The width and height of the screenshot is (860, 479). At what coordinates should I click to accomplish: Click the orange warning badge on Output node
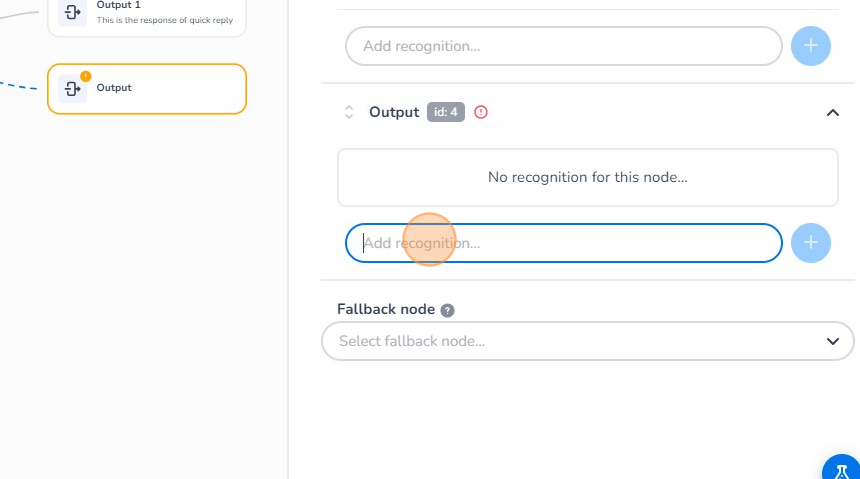tap(85, 76)
